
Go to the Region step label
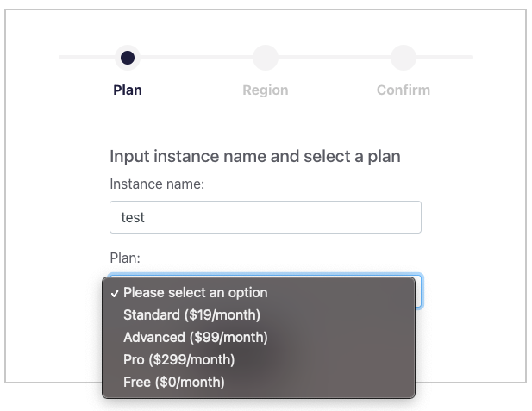(x=266, y=90)
